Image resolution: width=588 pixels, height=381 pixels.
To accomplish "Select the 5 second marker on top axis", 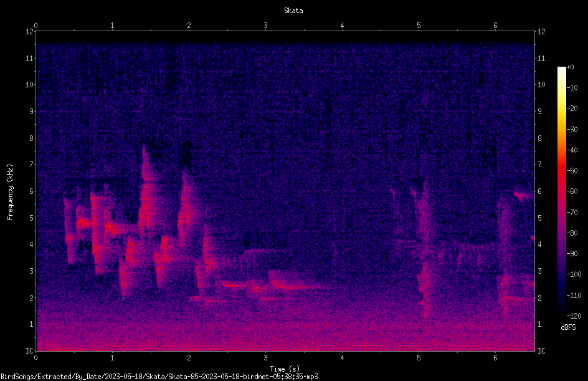I will [419, 26].
